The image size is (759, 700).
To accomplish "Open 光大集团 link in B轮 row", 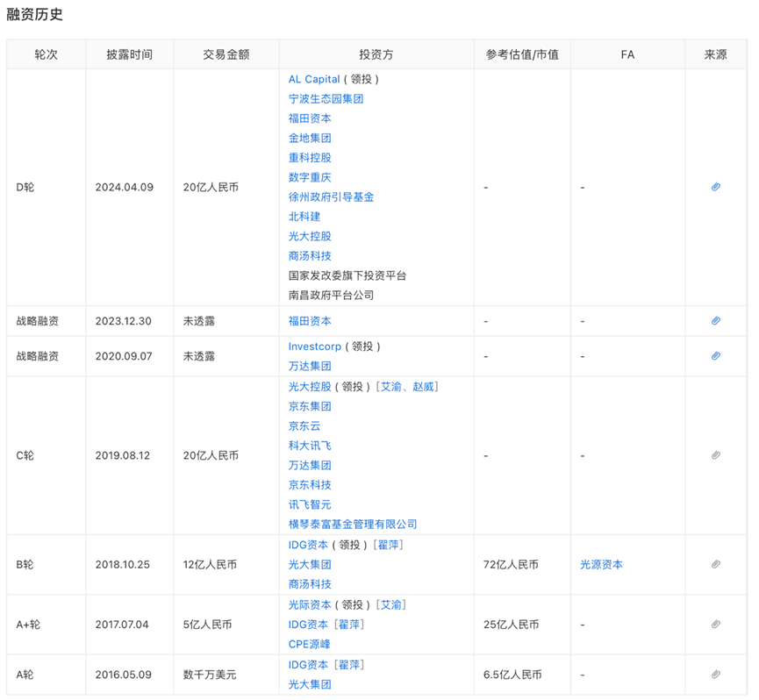I will click(x=310, y=565).
